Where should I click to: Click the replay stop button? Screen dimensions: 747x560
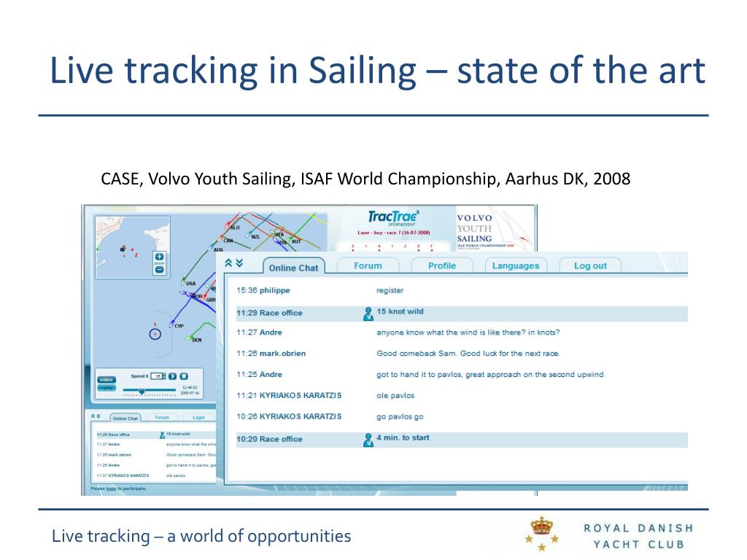pos(184,376)
